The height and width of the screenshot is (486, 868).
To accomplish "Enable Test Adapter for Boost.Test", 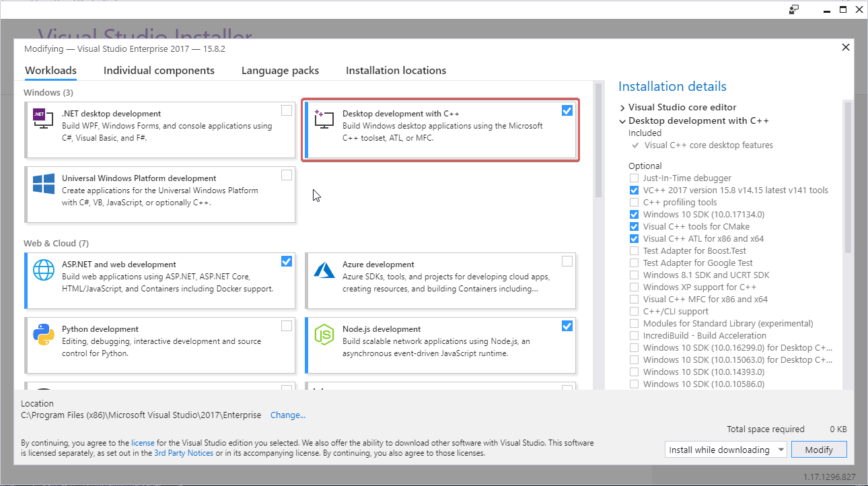I will [x=634, y=251].
